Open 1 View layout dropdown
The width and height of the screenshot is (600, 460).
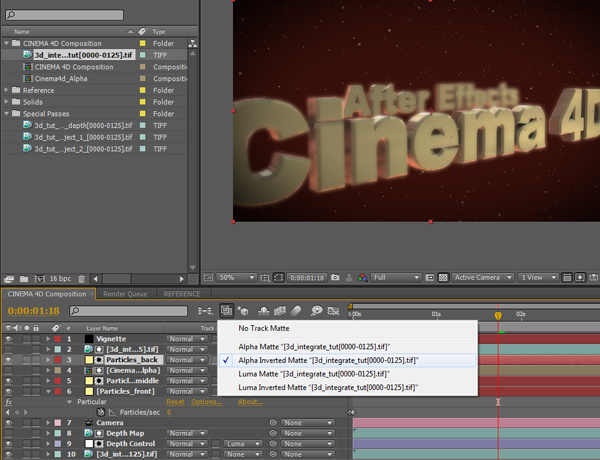pos(538,277)
